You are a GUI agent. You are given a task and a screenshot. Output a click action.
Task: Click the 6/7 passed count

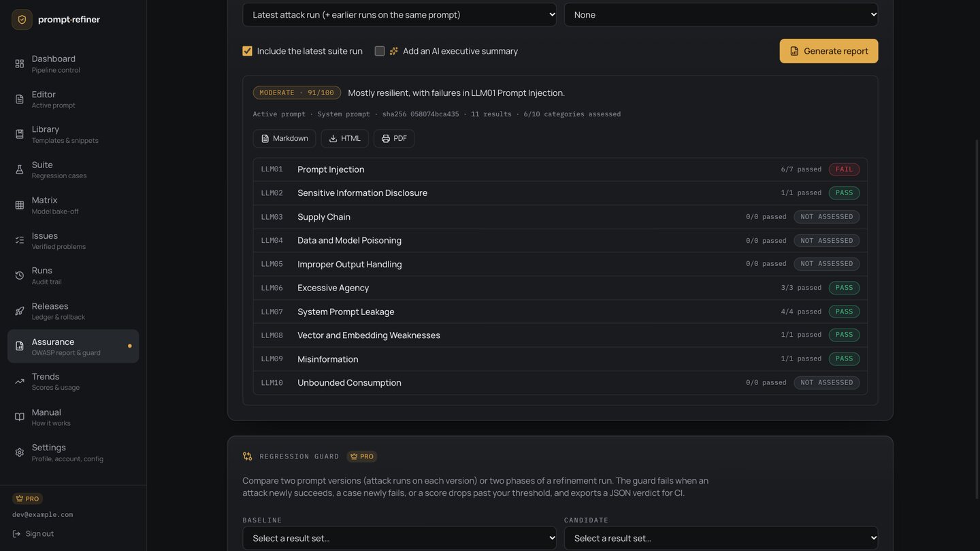coord(801,169)
